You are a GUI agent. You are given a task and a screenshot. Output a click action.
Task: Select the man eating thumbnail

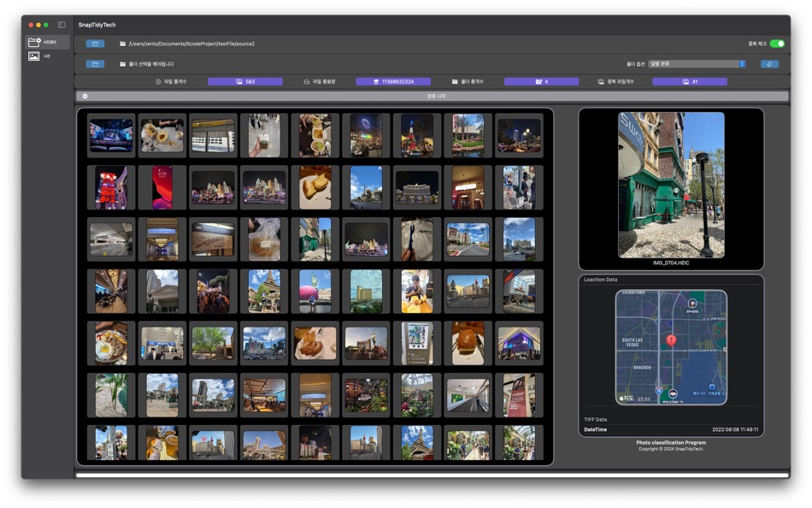(417, 292)
